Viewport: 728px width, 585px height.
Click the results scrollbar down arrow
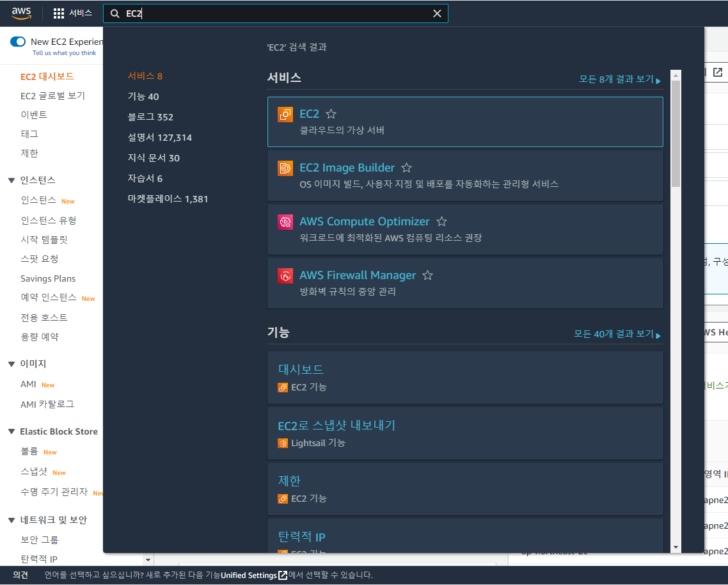tap(676, 547)
